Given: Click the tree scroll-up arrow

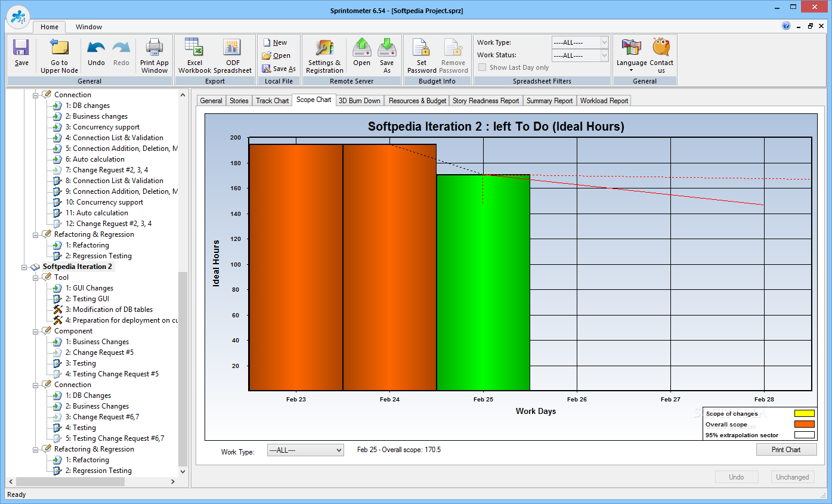Looking at the screenshot, I should click(x=183, y=94).
